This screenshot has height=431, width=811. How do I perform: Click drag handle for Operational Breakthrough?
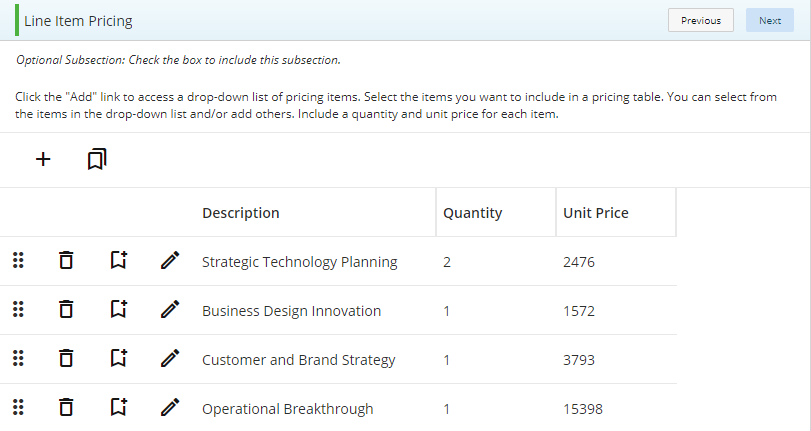(18, 407)
